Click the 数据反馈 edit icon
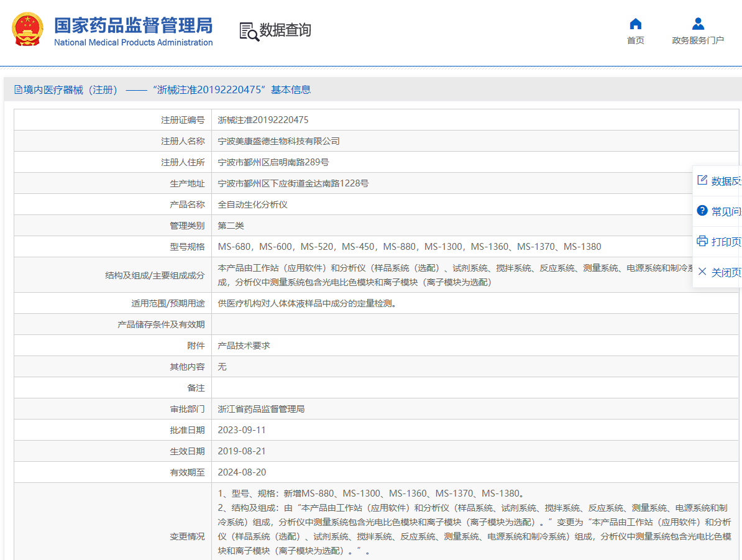Image resolution: width=742 pixels, height=560 pixels. tap(702, 180)
